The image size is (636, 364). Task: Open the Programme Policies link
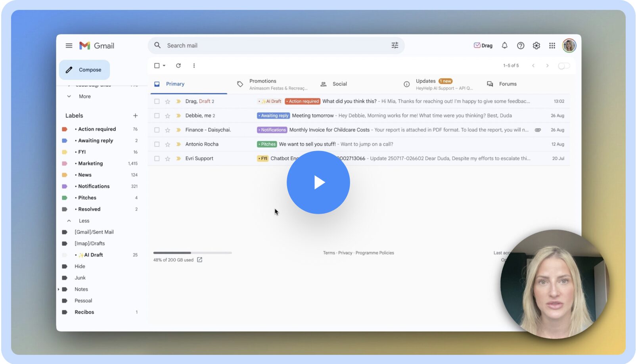(375, 253)
